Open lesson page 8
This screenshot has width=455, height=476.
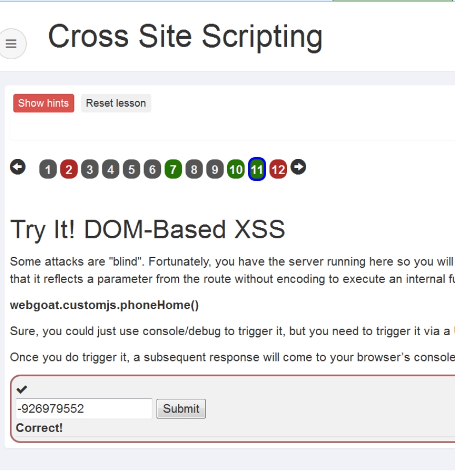click(x=194, y=169)
